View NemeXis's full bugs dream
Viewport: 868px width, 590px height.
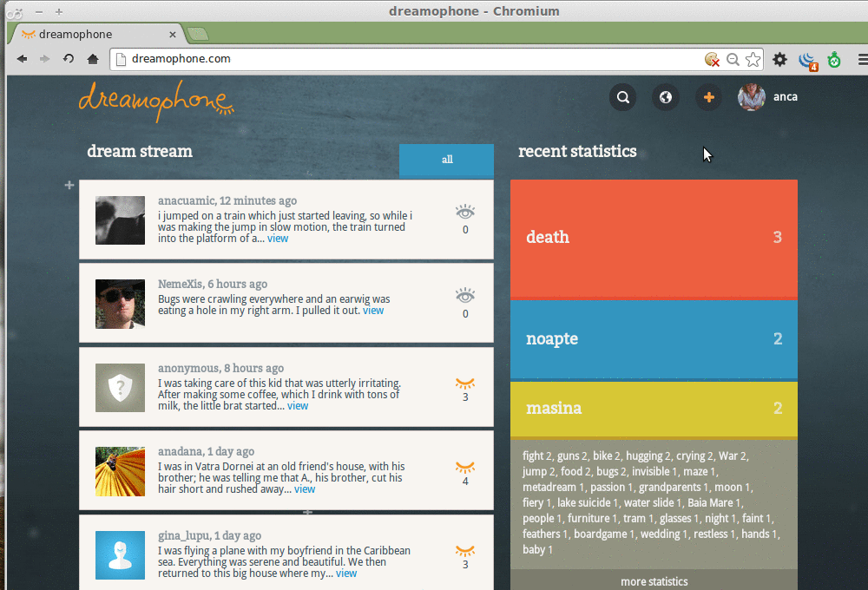373,311
